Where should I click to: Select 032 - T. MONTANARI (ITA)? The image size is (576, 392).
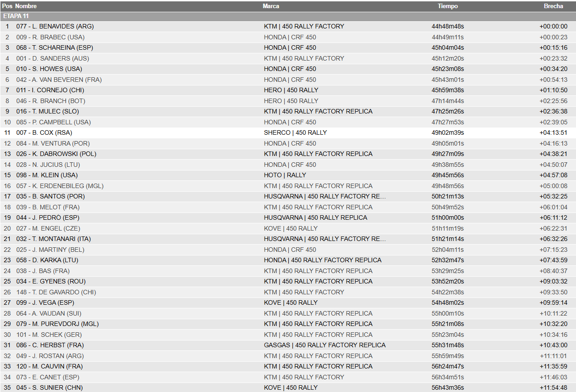coord(54,239)
